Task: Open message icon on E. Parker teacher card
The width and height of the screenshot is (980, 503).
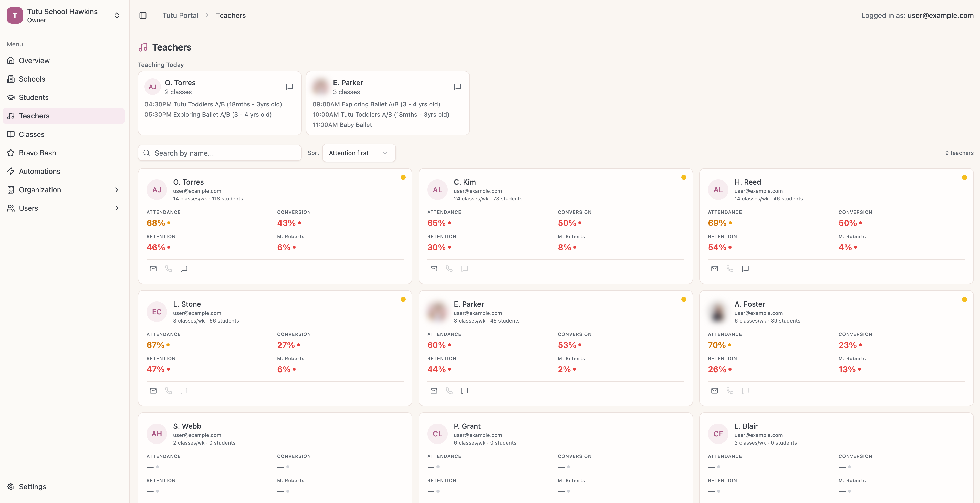Action: coord(464,391)
